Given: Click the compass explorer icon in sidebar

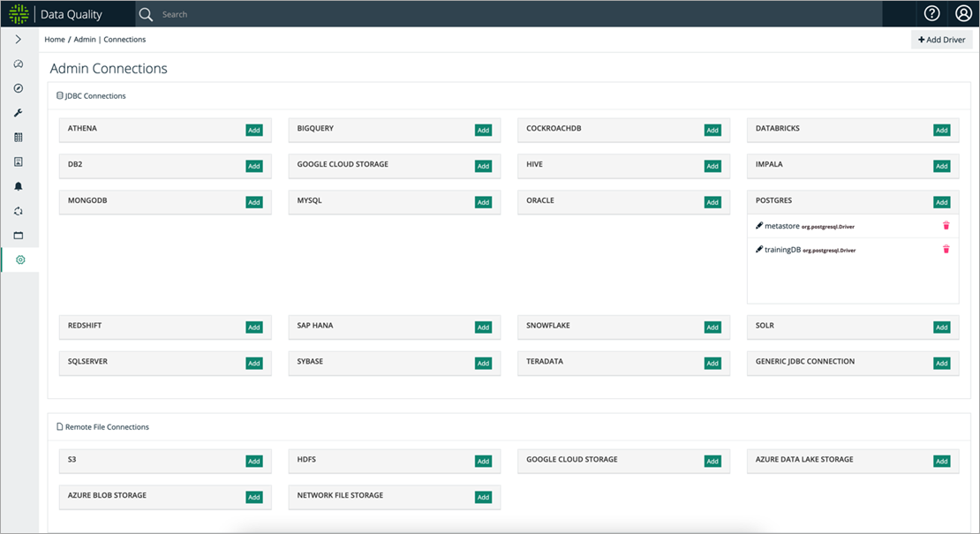Looking at the screenshot, I should (19, 88).
